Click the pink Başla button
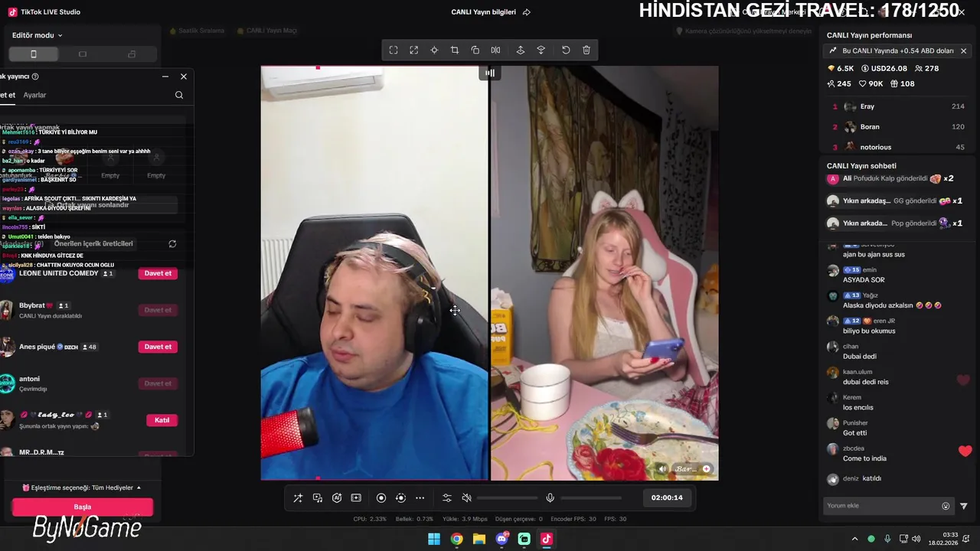The height and width of the screenshot is (551, 980). pyautogui.click(x=83, y=507)
